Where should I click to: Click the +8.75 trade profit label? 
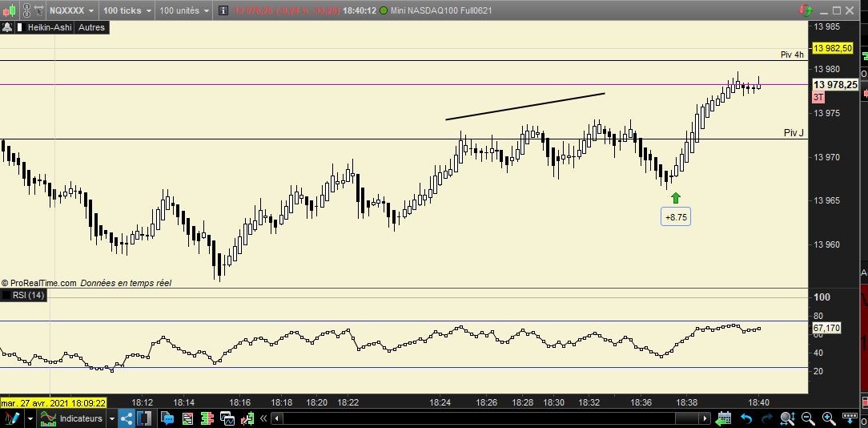676,217
